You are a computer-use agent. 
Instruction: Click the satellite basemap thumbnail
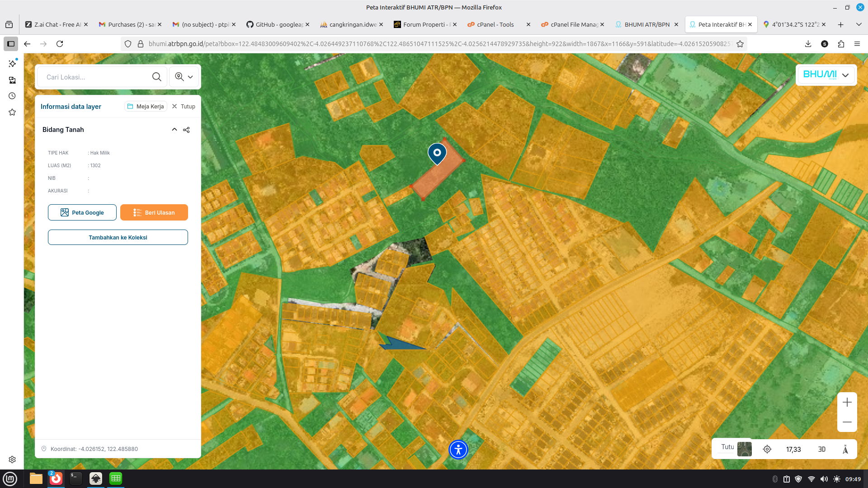pos(744,449)
